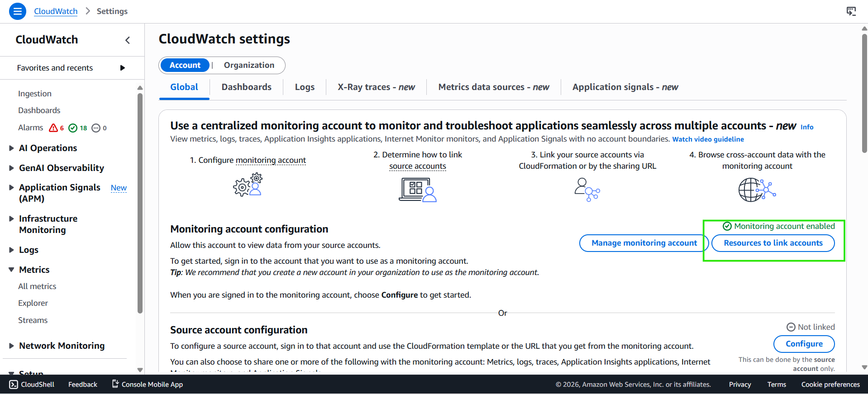Open the Application signals tab
This screenshot has width=868, height=394.
(x=625, y=87)
